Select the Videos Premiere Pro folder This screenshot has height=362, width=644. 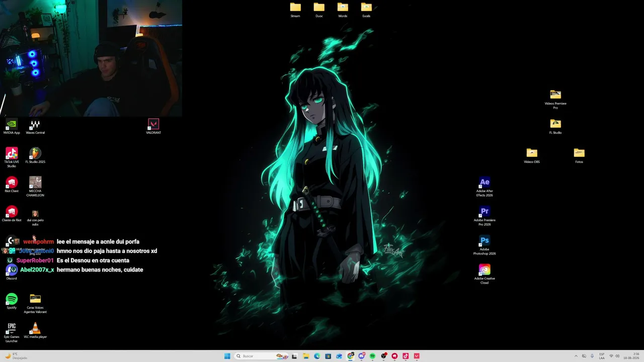point(555,99)
